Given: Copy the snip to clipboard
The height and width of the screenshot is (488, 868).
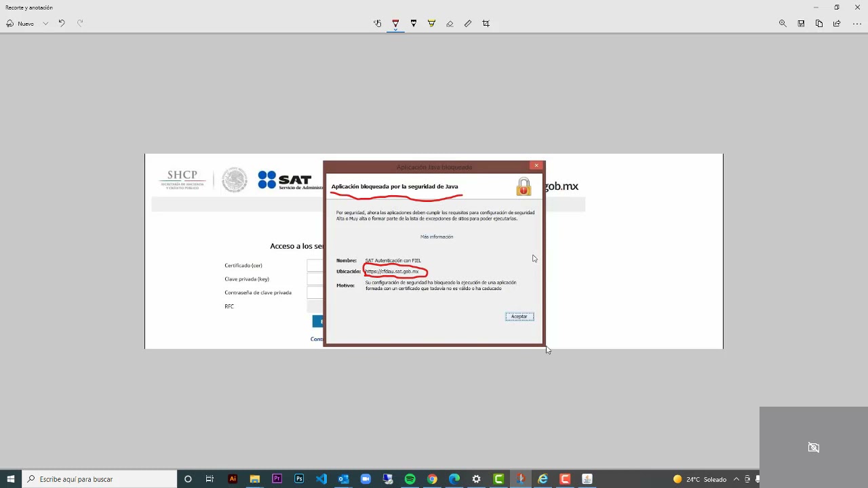Looking at the screenshot, I should (818, 23).
